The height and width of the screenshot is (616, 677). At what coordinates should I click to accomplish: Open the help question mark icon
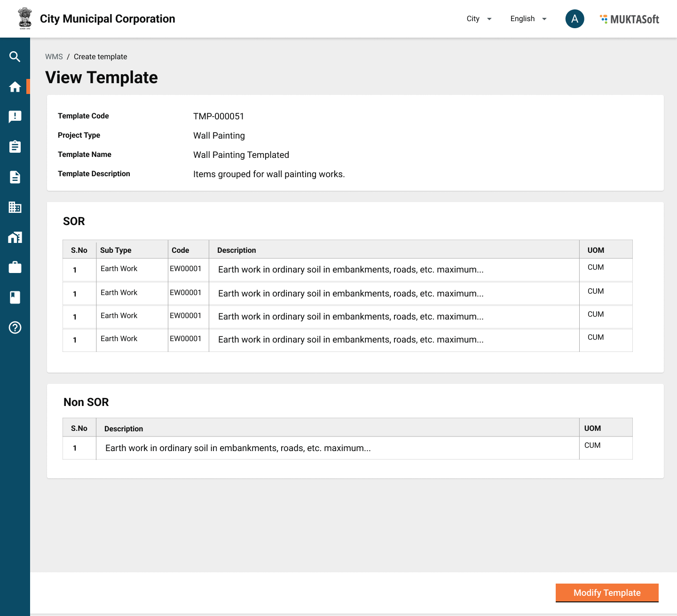pos(15,327)
